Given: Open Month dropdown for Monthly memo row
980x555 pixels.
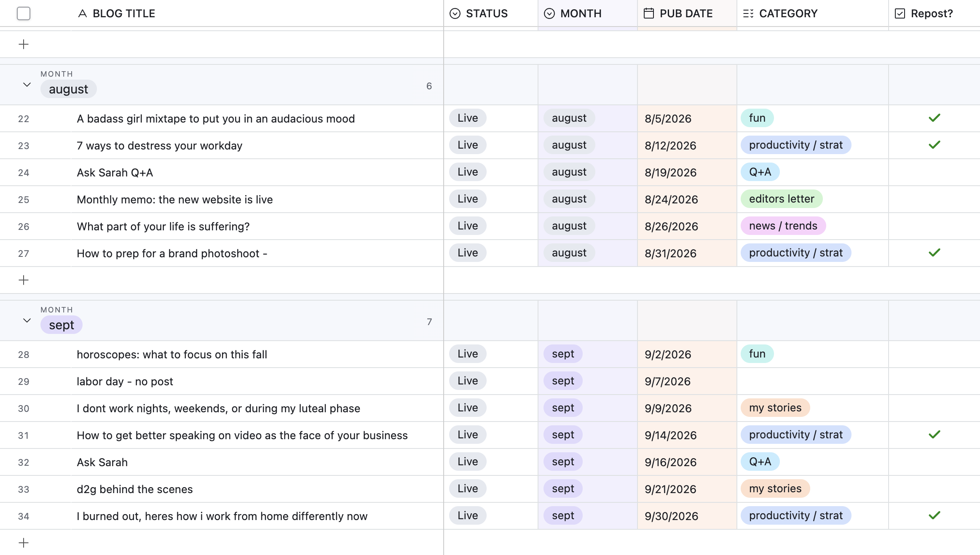Looking at the screenshot, I should (x=569, y=199).
